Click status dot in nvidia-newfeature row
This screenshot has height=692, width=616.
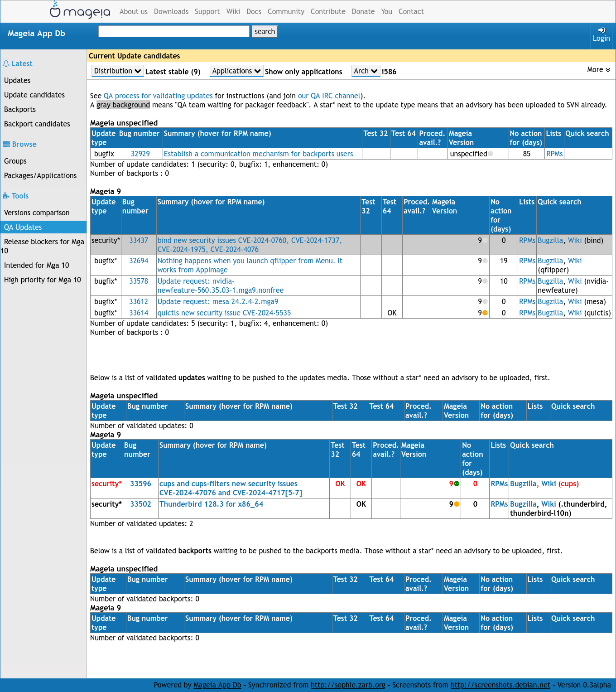point(485,281)
